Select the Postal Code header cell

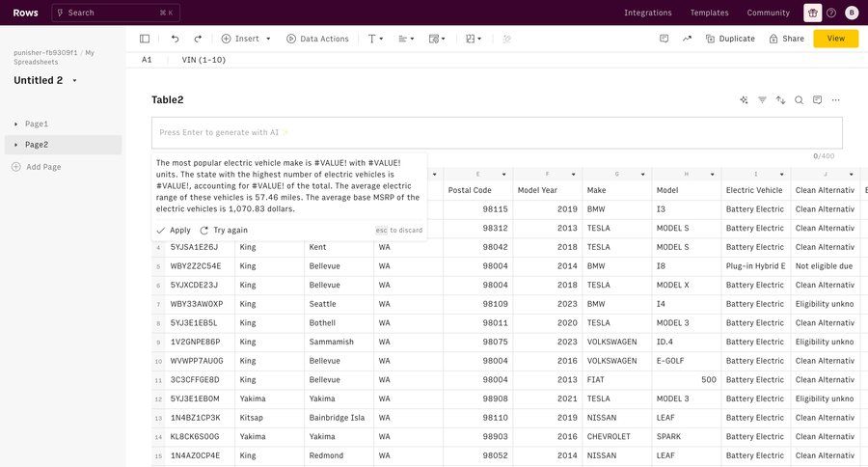(477, 190)
